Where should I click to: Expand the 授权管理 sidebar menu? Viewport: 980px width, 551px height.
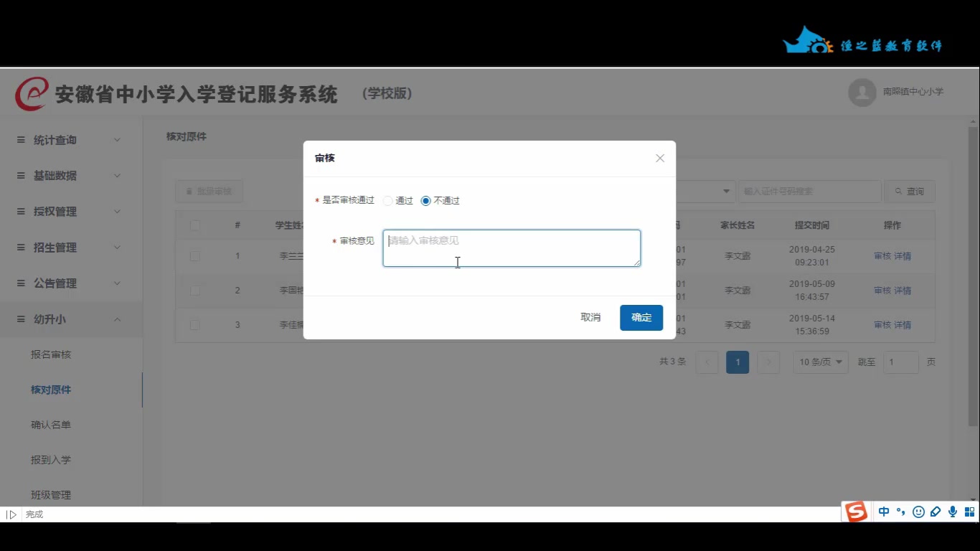click(71, 212)
